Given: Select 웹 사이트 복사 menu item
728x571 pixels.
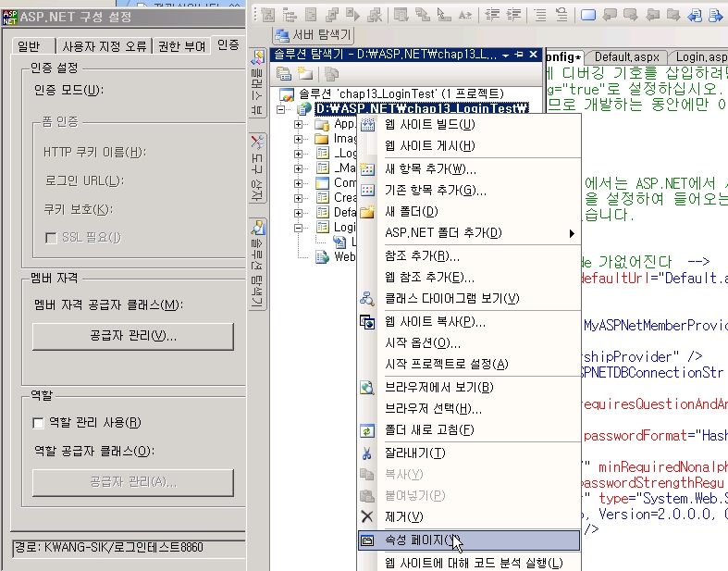Looking at the screenshot, I should coord(469,322).
